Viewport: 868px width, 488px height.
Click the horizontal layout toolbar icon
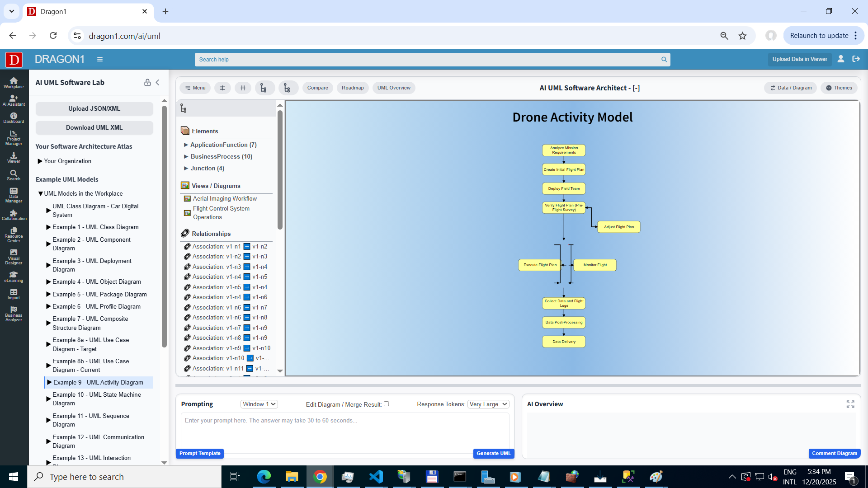[x=243, y=88]
